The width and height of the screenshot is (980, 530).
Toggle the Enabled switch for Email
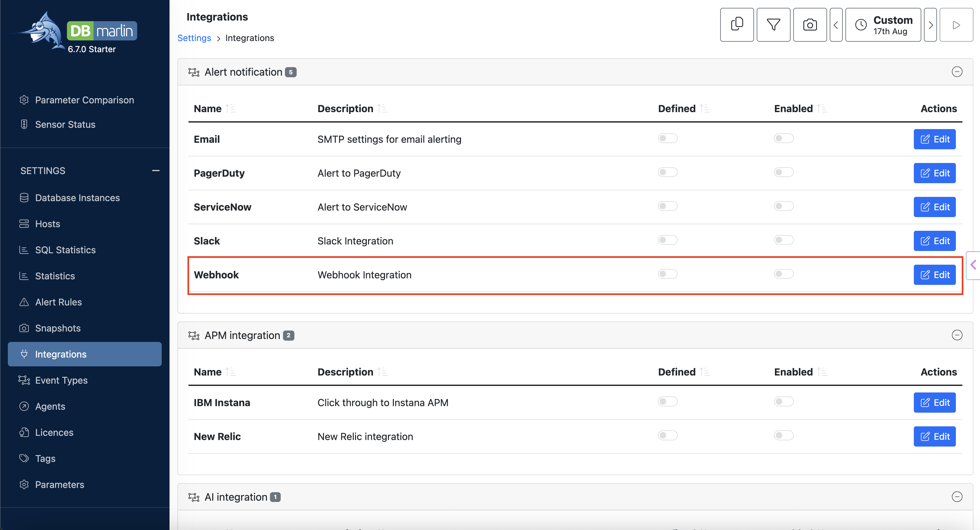click(x=784, y=139)
